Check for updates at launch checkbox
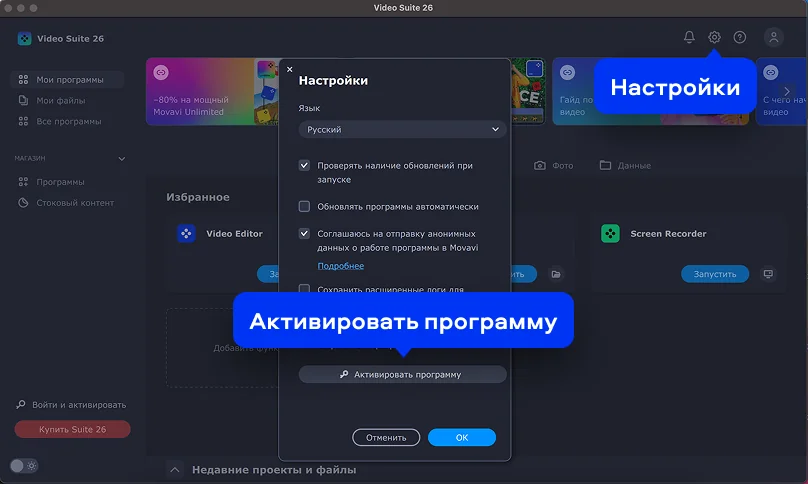808x484 pixels. coord(304,165)
